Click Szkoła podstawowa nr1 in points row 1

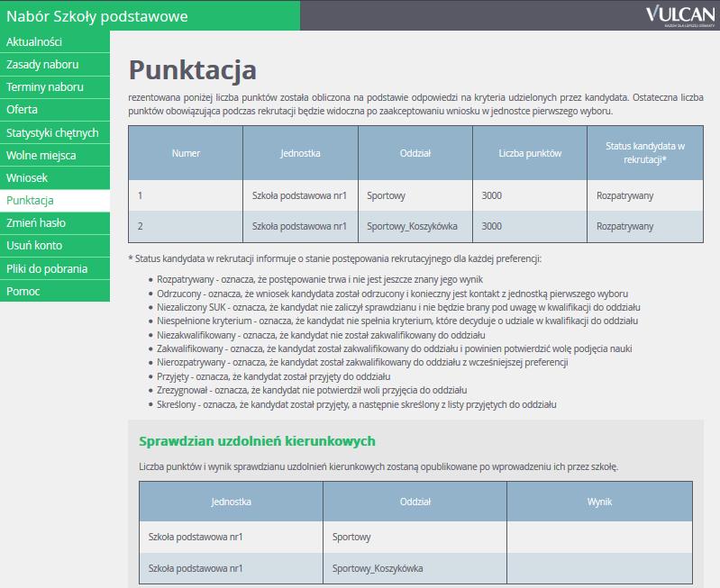[x=299, y=195]
